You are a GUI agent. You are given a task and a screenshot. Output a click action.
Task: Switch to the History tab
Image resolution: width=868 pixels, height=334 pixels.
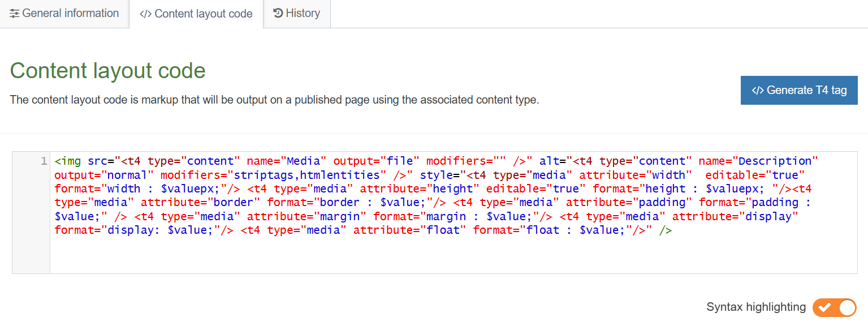click(296, 13)
